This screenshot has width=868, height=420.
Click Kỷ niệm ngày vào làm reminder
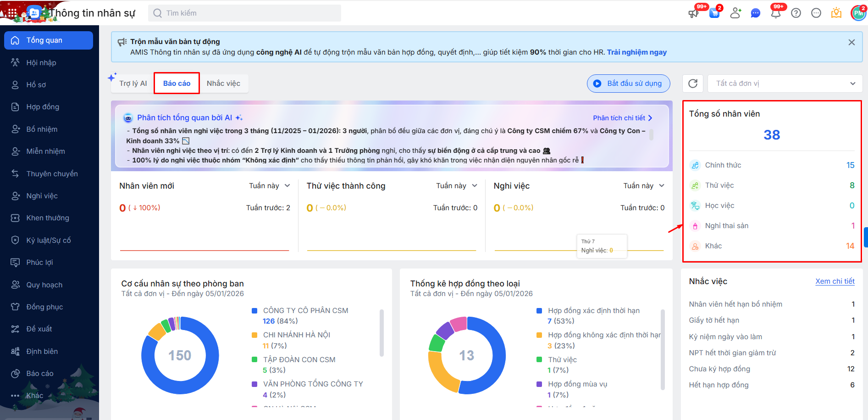coord(772,337)
